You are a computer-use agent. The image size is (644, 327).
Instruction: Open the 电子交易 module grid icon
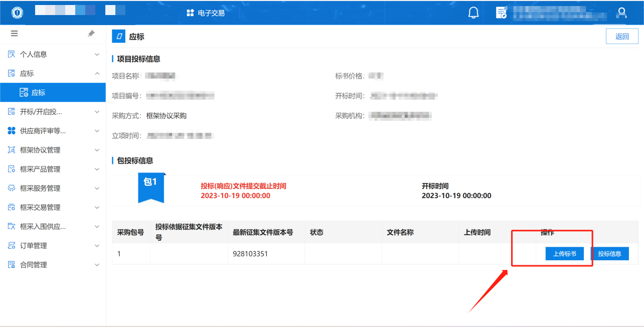point(190,13)
